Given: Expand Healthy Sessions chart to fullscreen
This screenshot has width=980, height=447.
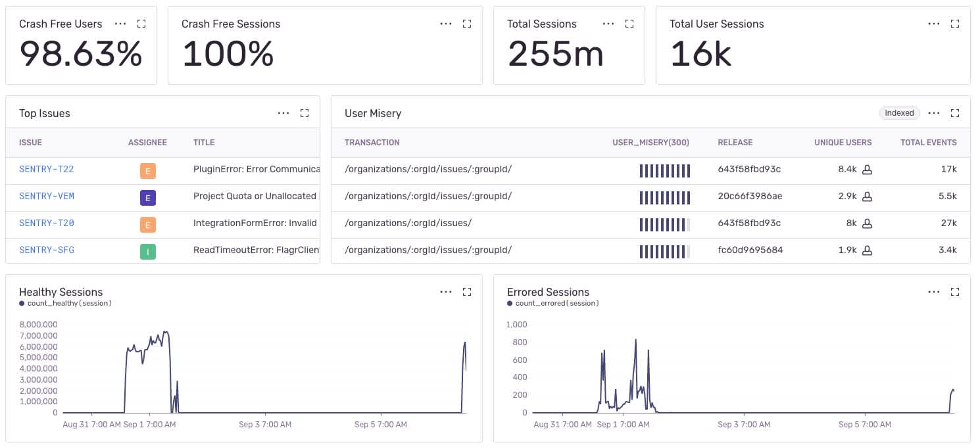Looking at the screenshot, I should click(x=467, y=292).
